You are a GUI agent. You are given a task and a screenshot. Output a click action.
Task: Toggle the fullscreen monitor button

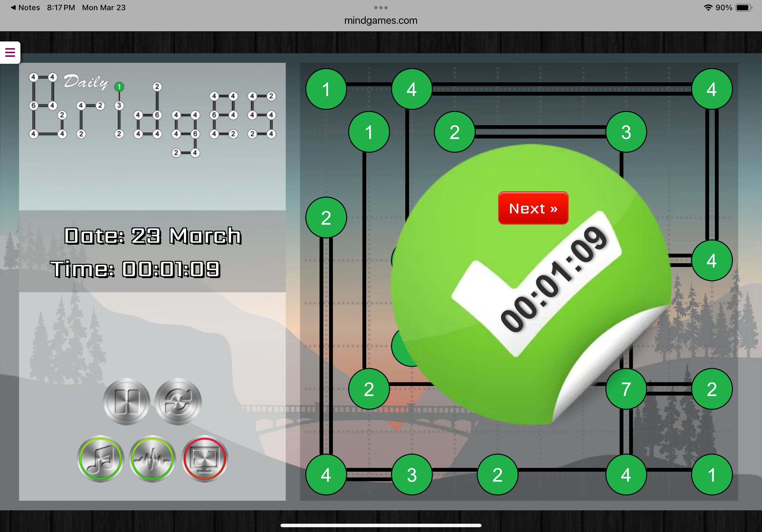(x=205, y=459)
